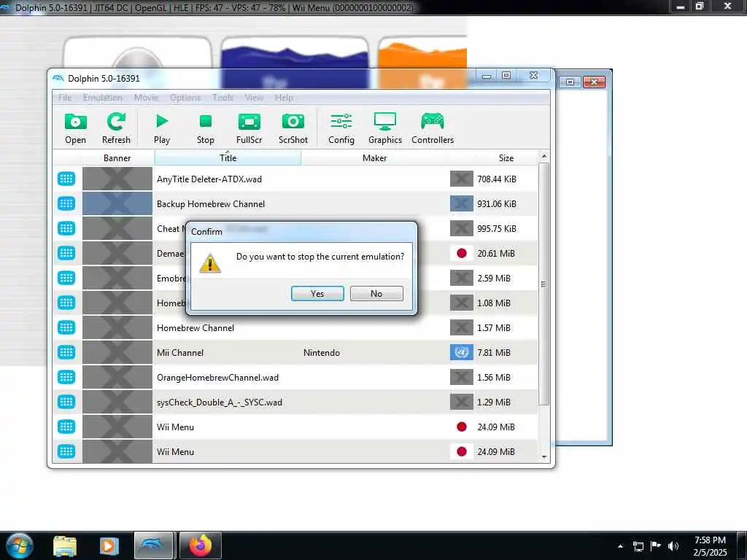
Task: Click the 931.06 KiB size cell
Action: (497, 204)
